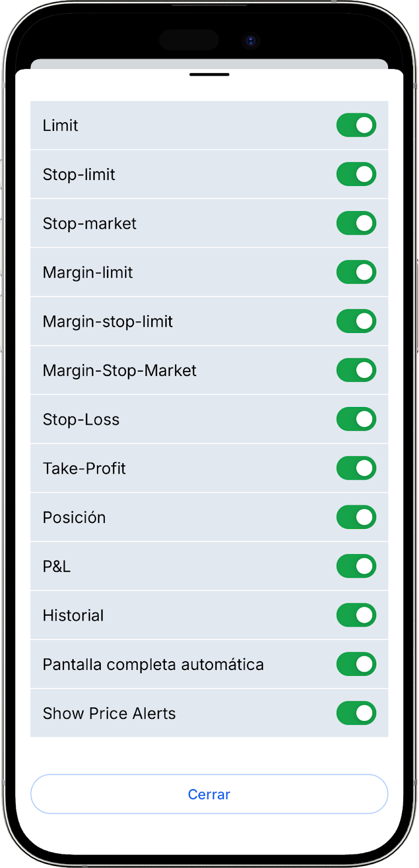
Task: Click the Historial row label
Action: pos(73,615)
